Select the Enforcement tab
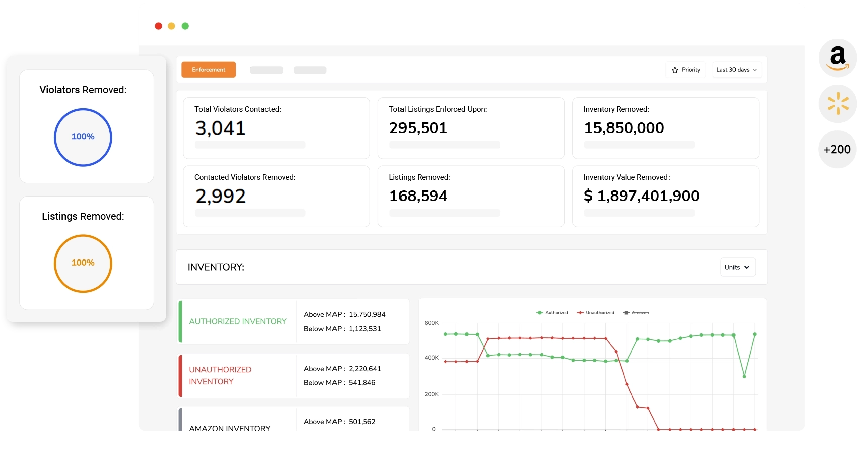This screenshot has width=868, height=455. [209, 70]
